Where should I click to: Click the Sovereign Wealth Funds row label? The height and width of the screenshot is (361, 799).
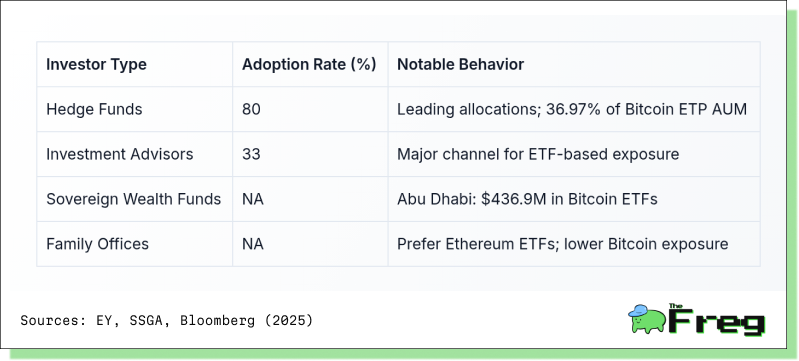(134, 199)
